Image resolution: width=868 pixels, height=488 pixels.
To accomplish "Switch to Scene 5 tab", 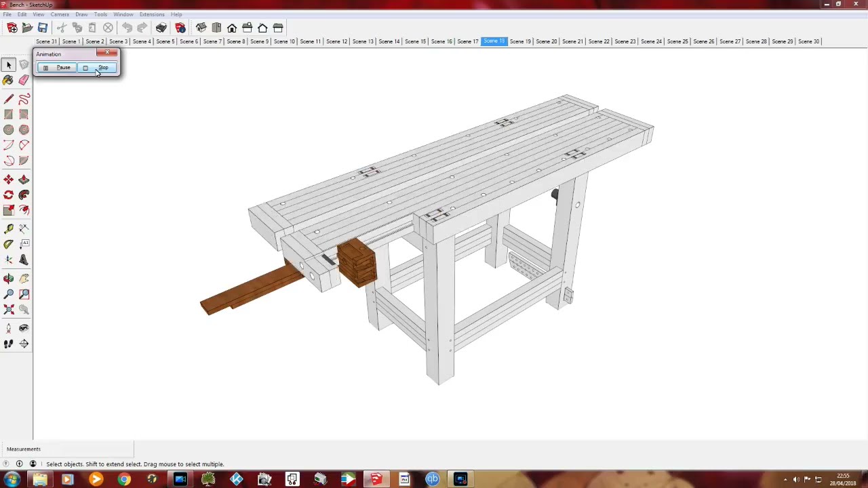I will (x=165, y=41).
